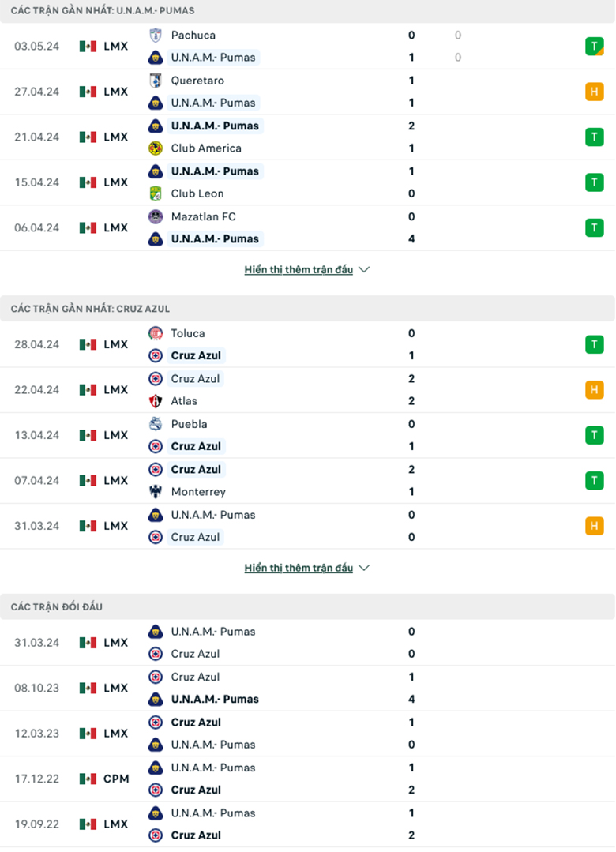Expand more Cruz Azul matches chevron
The height and width of the screenshot is (852, 616).
(x=364, y=568)
